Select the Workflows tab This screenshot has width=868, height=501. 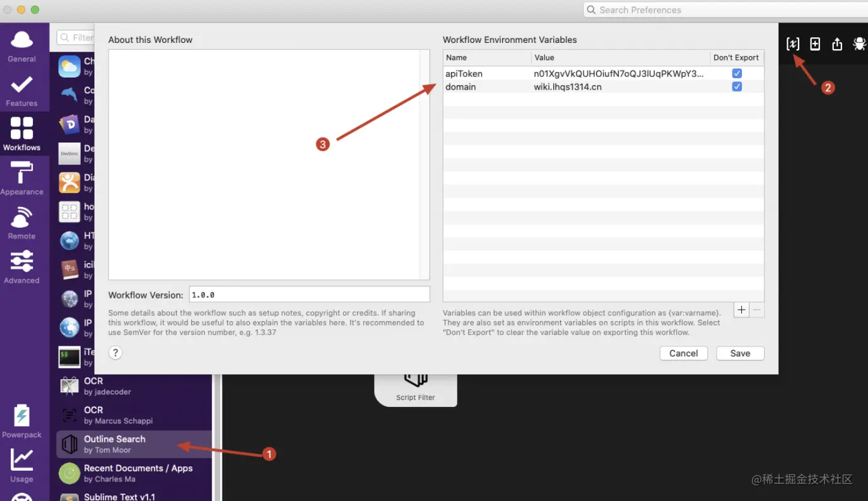click(21, 134)
